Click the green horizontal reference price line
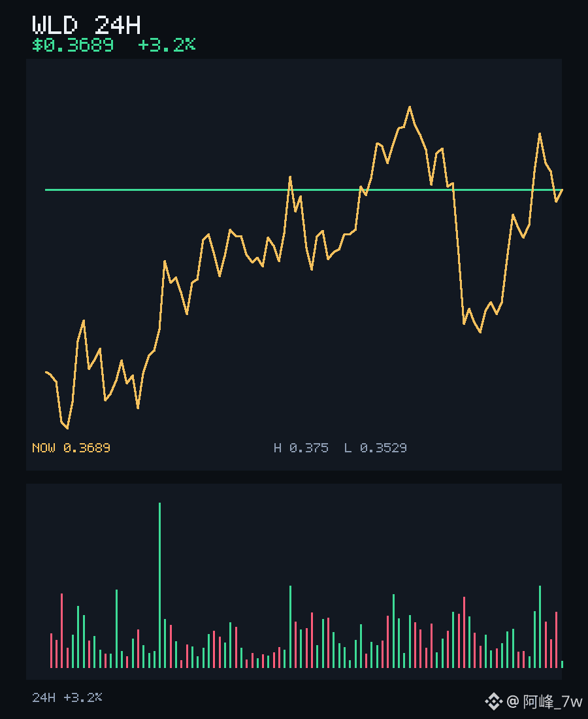This screenshot has height=719, width=588. 303,190
